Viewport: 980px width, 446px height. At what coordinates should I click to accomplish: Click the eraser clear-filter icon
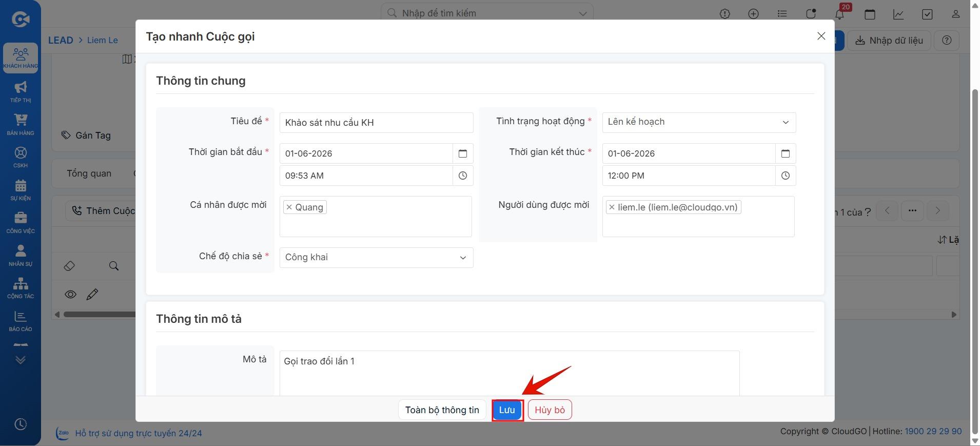click(69, 266)
